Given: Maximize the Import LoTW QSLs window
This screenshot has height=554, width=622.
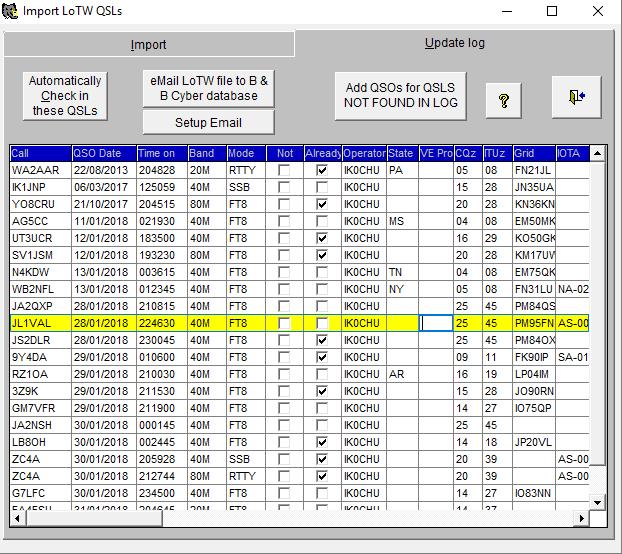Looking at the screenshot, I should 552,11.
